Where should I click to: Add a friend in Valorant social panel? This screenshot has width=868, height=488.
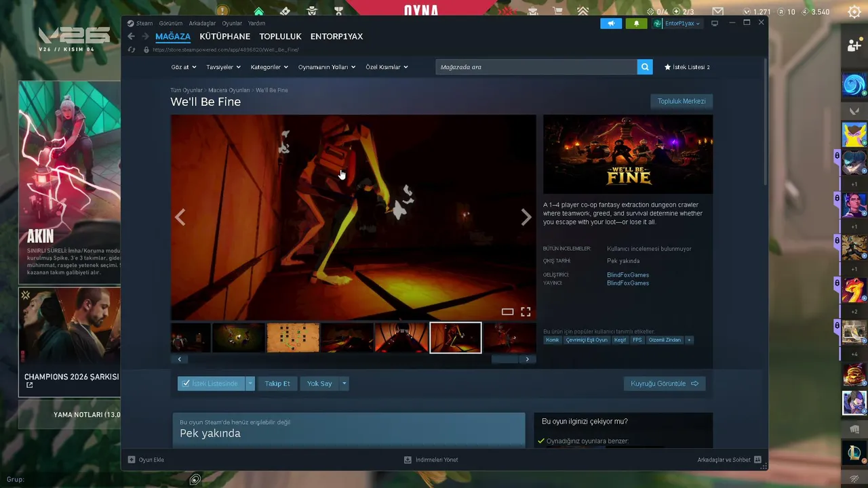click(854, 45)
